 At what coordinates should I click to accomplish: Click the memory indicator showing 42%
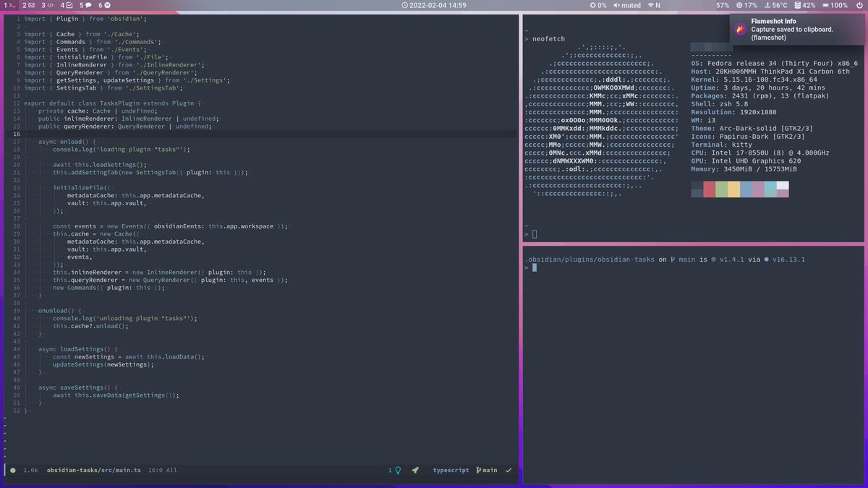tap(805, 5)
